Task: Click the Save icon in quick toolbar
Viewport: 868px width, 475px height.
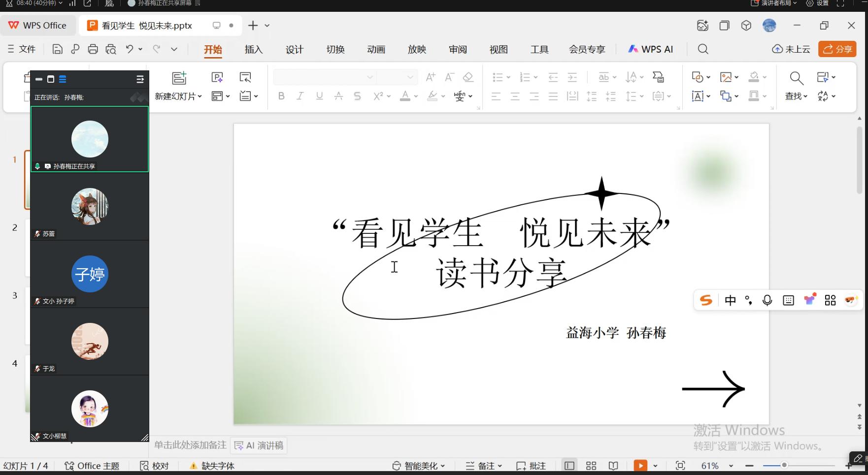Action: [57, 49]
